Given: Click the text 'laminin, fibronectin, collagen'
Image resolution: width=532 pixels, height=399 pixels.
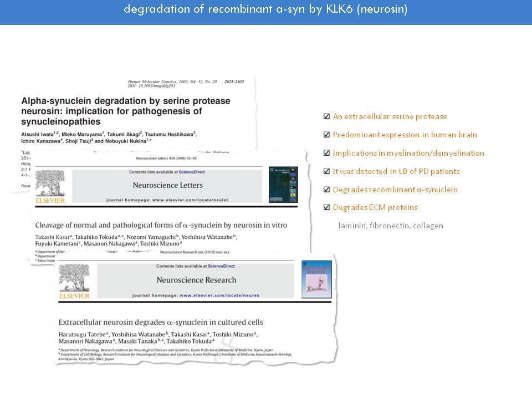Looking at the screenshot, I should [x=391, y=226].
